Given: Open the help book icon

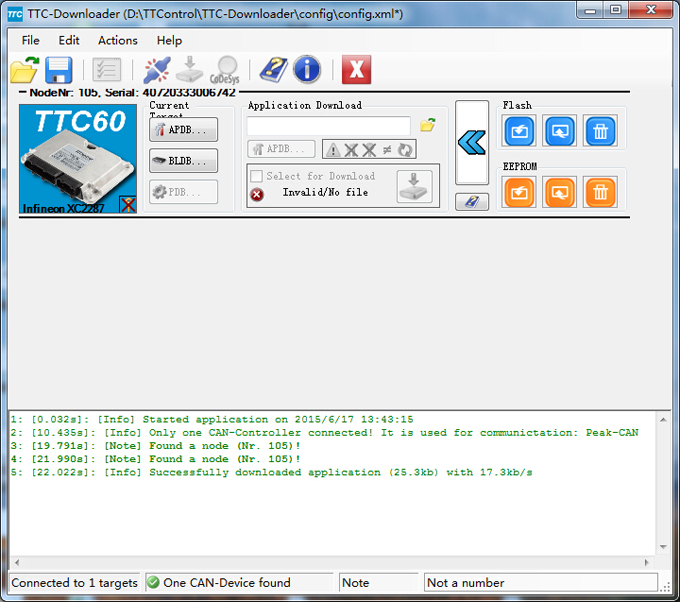Looking at the screenshot, I should pyautogui.click(x=273, y=70).
